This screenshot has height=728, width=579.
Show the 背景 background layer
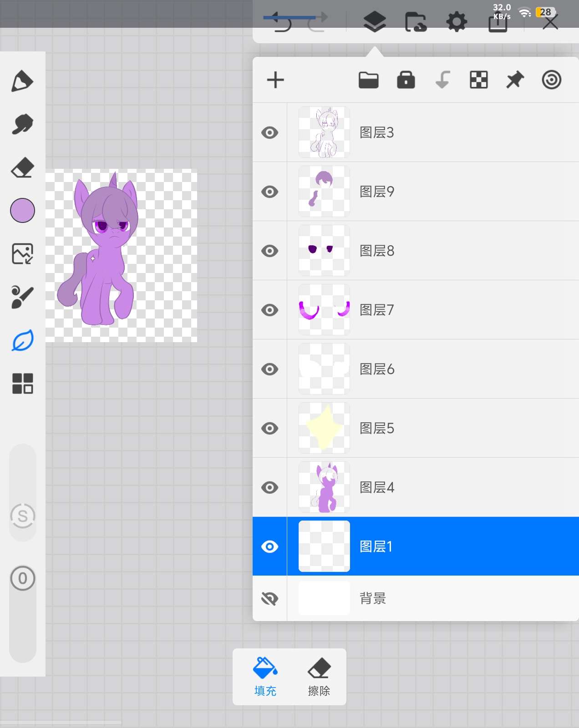270,599
